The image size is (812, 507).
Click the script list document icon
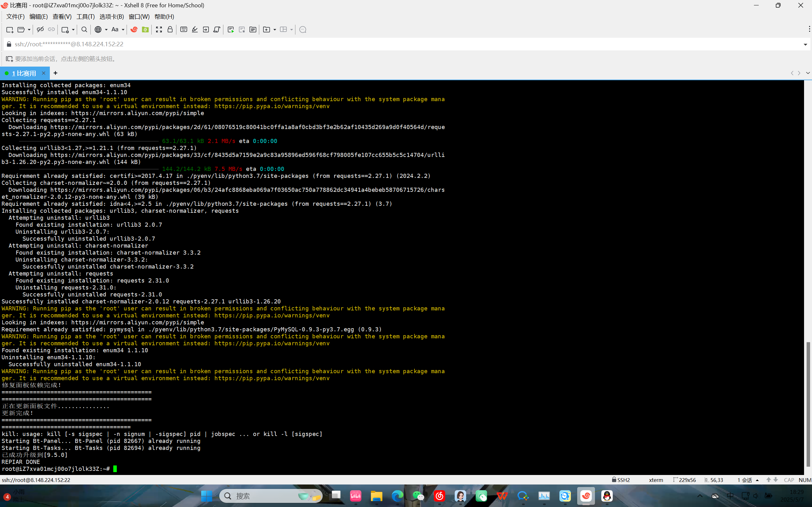pos(253,29)
